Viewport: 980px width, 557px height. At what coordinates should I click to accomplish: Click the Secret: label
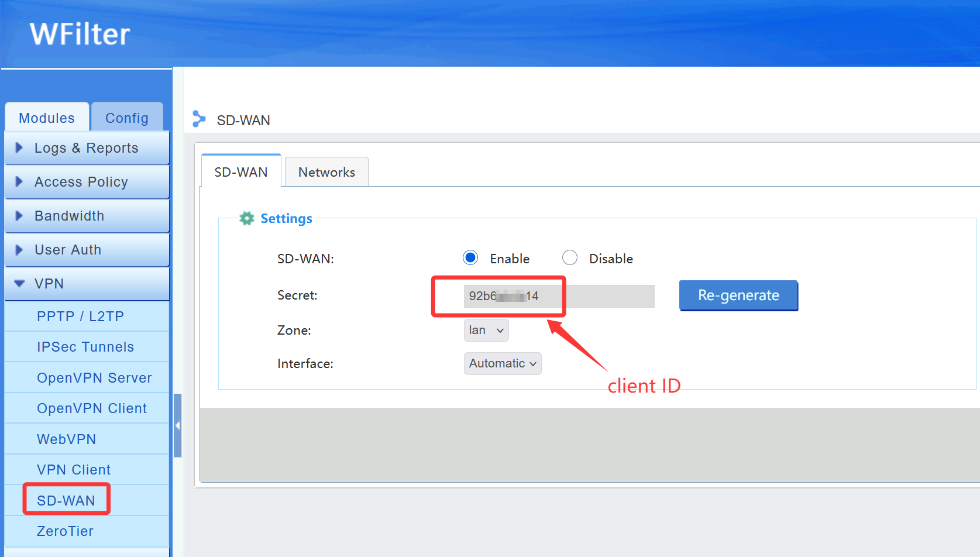(x=297, y=295)
